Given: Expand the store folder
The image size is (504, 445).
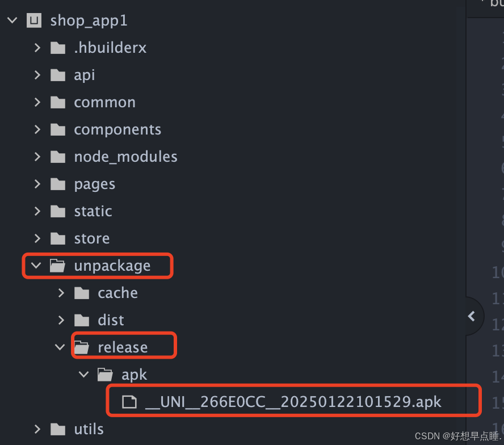Looking at the screenshot, I should pos(36,238).
